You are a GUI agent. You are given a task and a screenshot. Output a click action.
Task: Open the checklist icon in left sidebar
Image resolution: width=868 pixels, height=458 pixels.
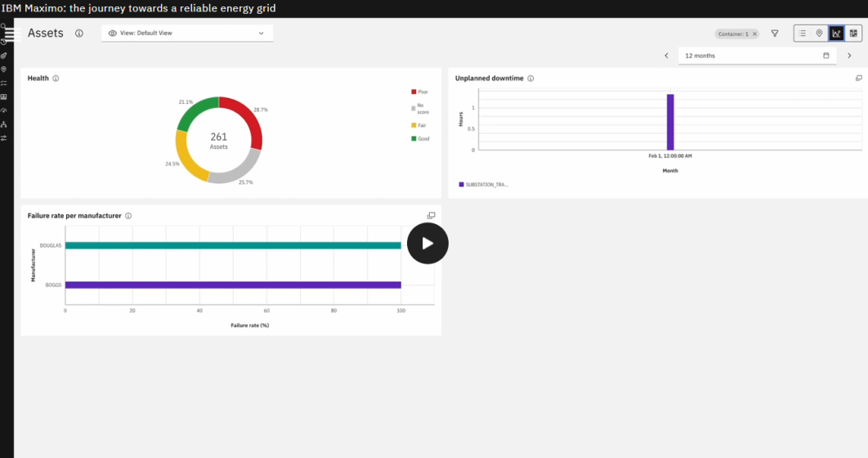[x=3, y=83]
